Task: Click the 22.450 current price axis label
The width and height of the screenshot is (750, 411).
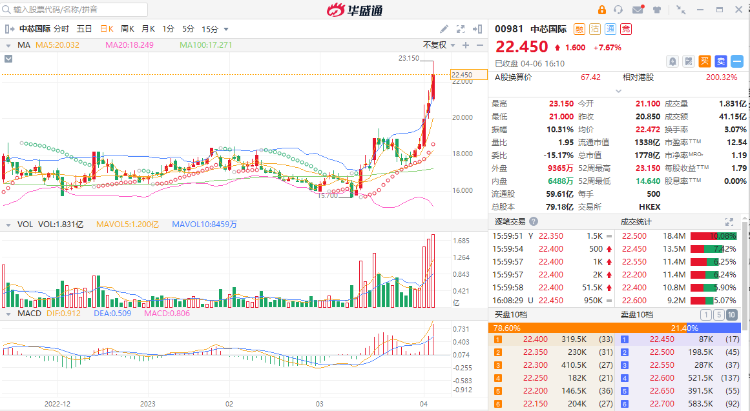Action: (469, 75)
